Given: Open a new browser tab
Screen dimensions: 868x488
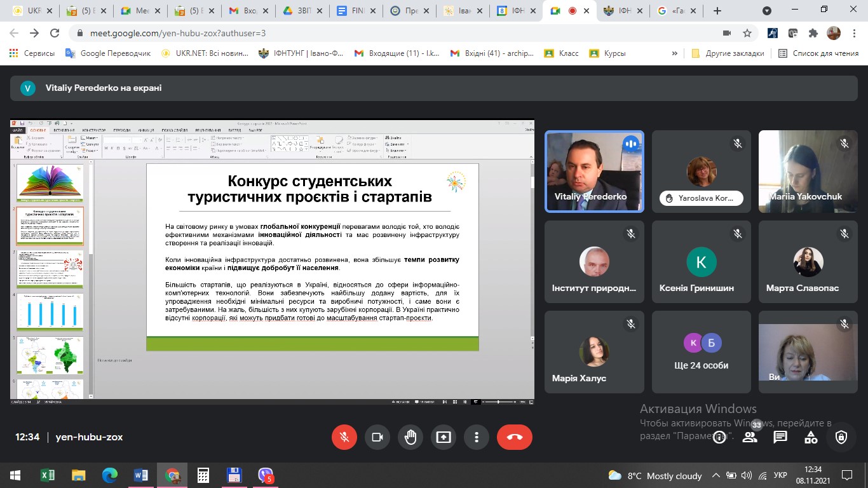Looking at the screenshot, I should tap(717, 11).
